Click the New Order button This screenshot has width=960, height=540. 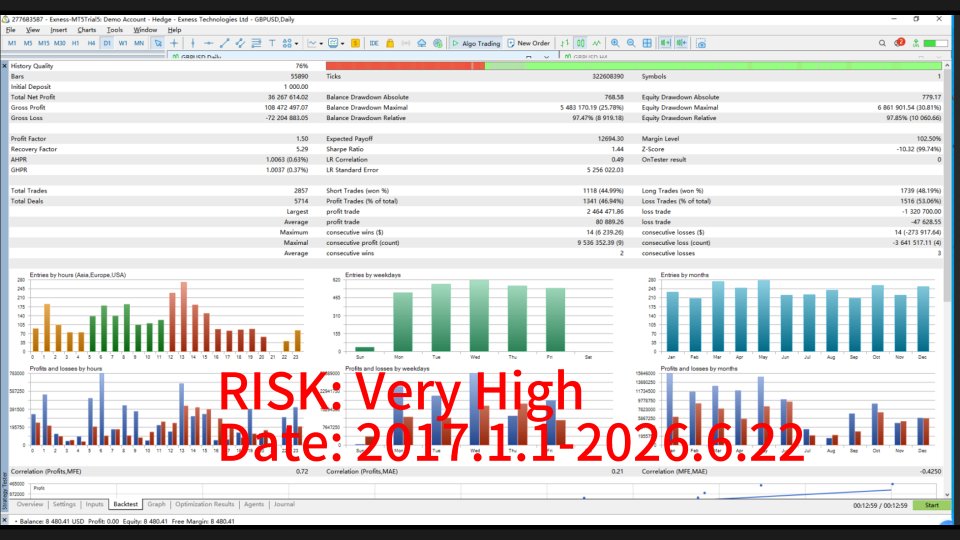click(x=528, y=43)
